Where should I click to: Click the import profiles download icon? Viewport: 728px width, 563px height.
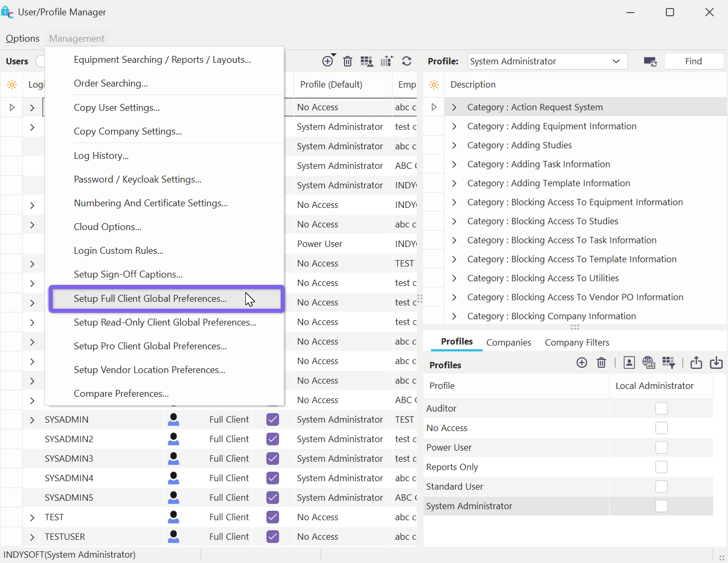[716, 362]
